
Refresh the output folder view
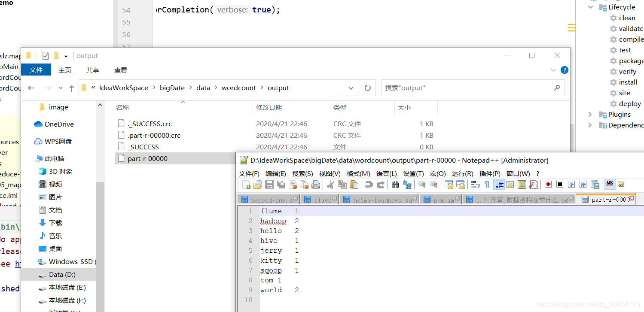coord(367,88)
